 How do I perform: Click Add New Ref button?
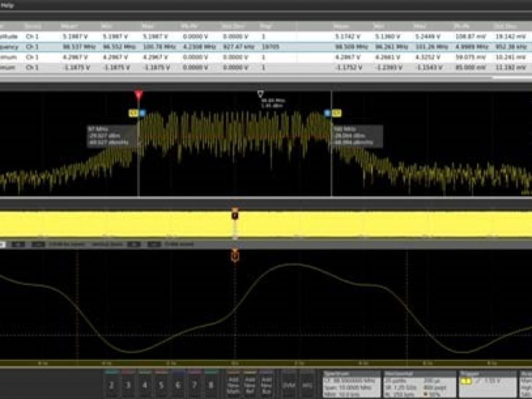coord(250,384)
